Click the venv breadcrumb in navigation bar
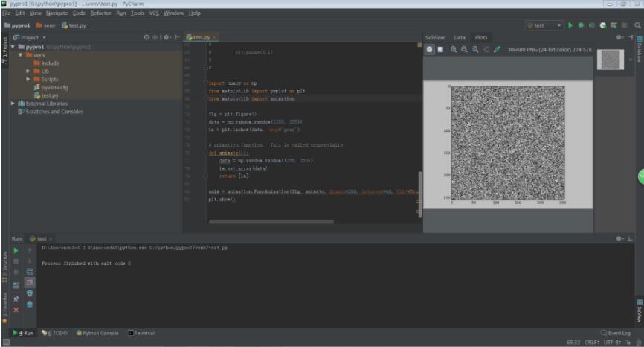 pyautogui.click(x=45, y=25)
